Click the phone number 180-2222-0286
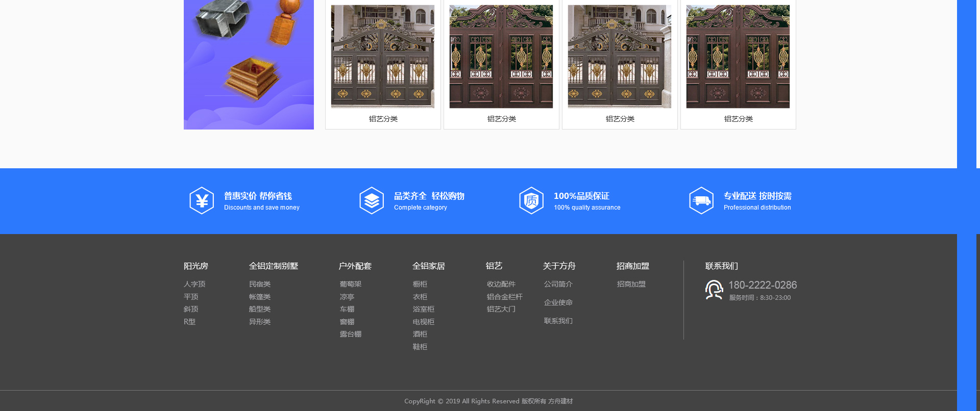Image resolution: width=980 pixels, height=411 pixels. pos(763,285)
